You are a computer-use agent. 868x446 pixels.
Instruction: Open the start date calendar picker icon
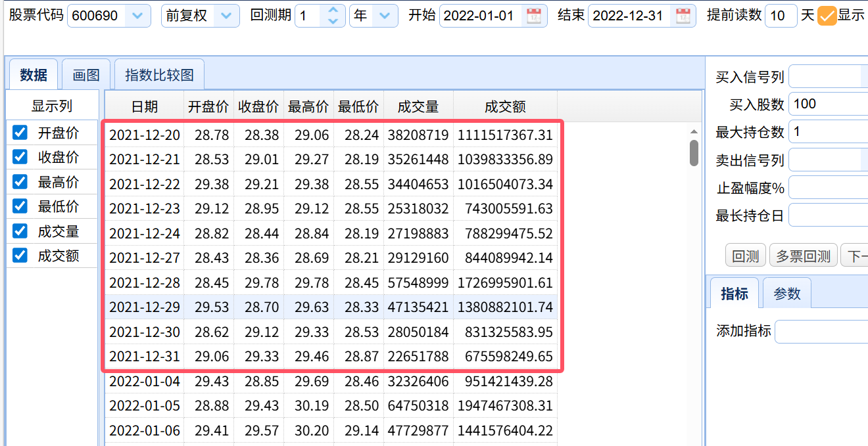point(535,16)
